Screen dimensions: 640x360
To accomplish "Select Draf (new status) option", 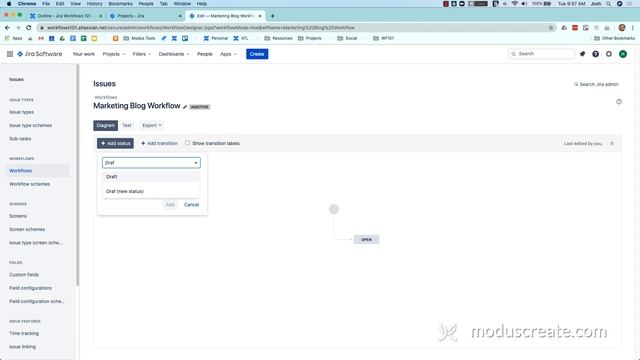I will point(151,191).
